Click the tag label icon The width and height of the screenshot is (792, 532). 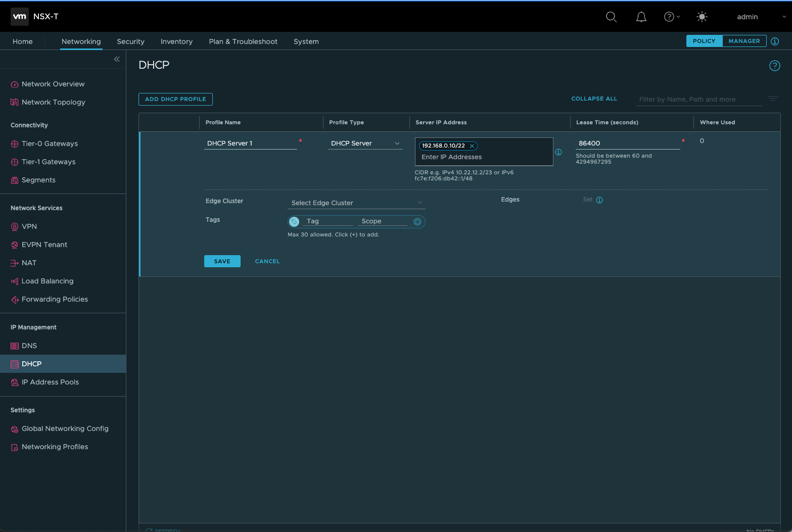click(294, 222)
